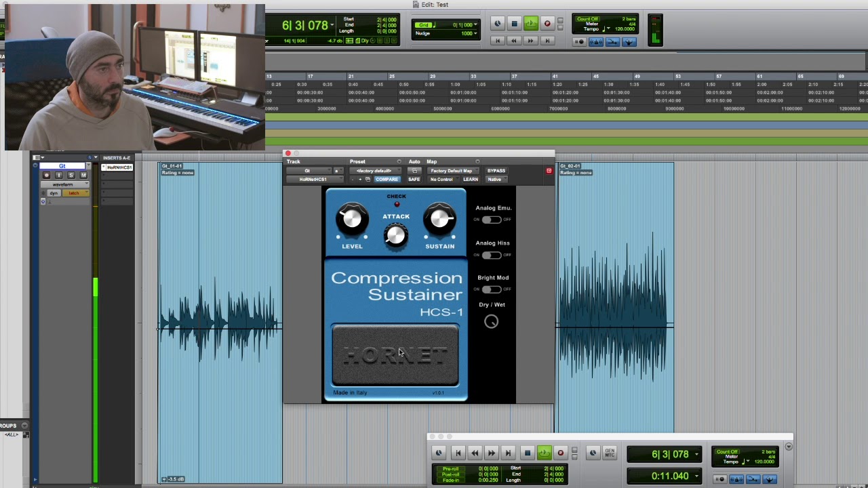Click Record in the top transport bar

pos(547,24)
